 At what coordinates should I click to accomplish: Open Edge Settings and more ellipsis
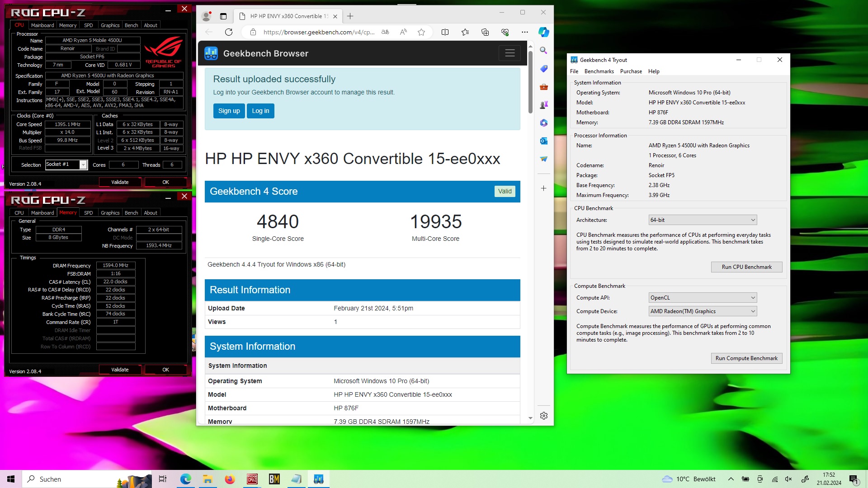524,32
